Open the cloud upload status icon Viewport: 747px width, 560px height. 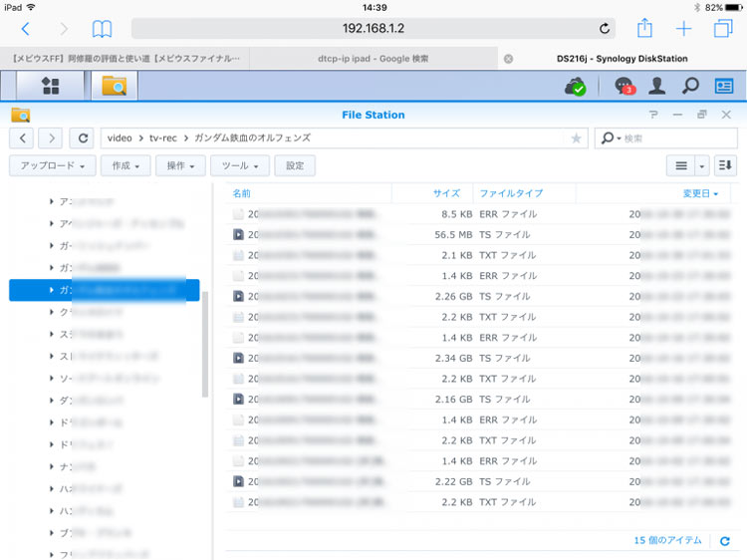pyautogui.click(x=576, y=87)
